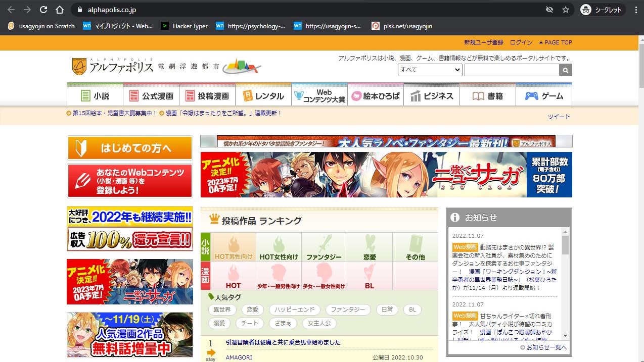Jump to PAGE TOP link
644x362 pixels.
tap(556, 42)
